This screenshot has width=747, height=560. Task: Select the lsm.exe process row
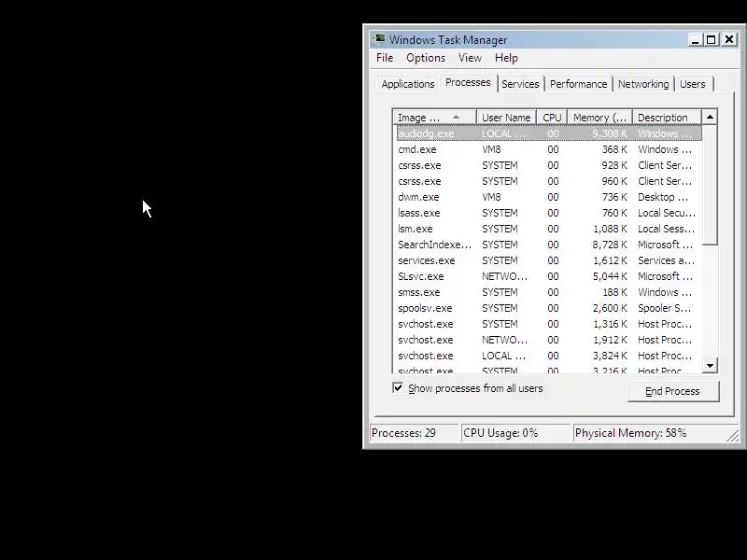point(549,229)
